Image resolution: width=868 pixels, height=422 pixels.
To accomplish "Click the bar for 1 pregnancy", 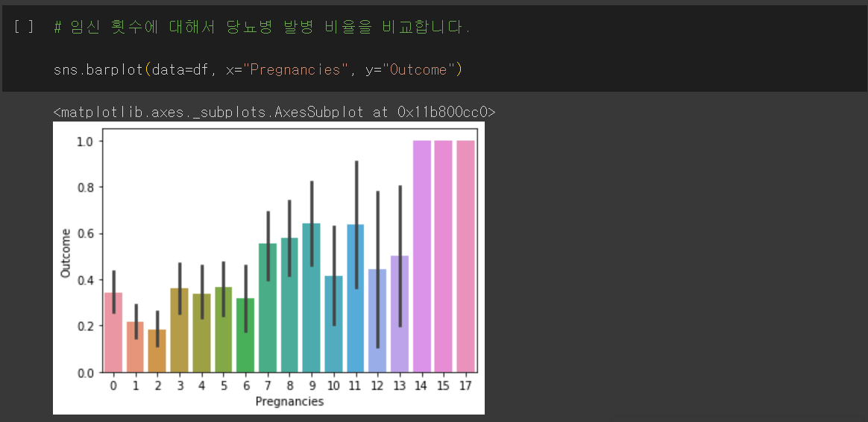I will (x=136, y=347).
